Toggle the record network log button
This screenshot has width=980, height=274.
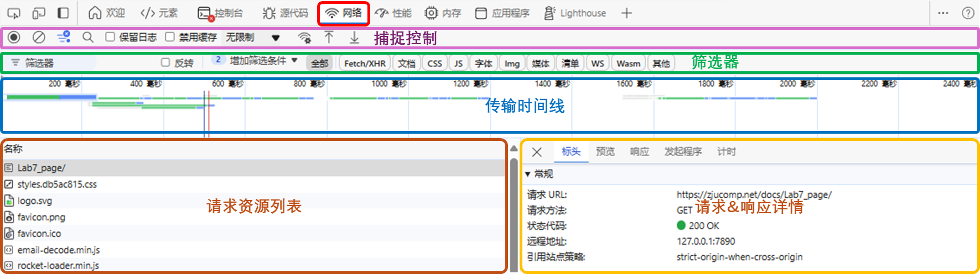[14, 37]
